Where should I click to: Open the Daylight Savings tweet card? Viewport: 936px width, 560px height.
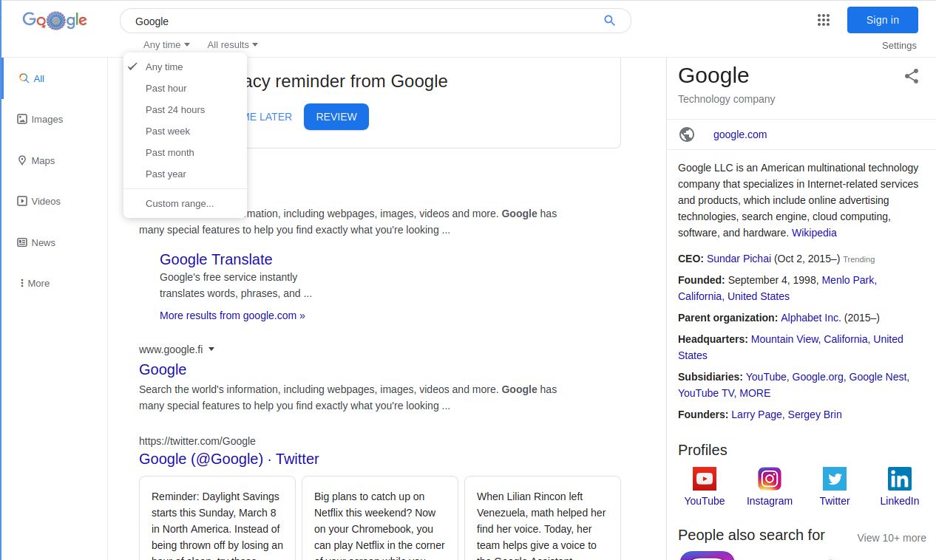pos(217,519)
